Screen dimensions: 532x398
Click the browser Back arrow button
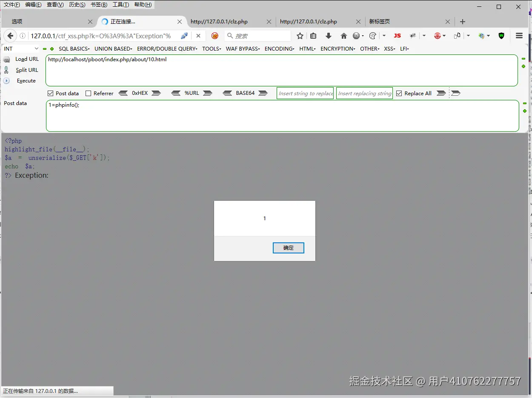pos(10,36)
